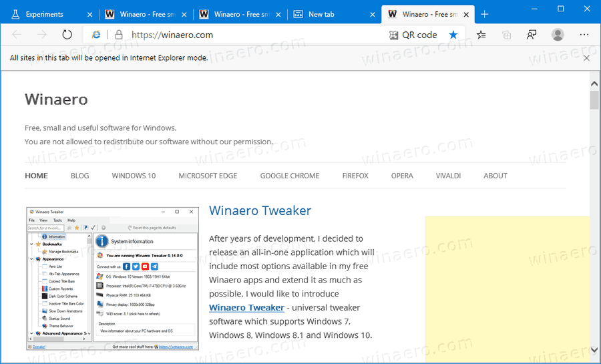Open the OPERA menu item
The width and height of the screenshot is (601, 364).
402,176
